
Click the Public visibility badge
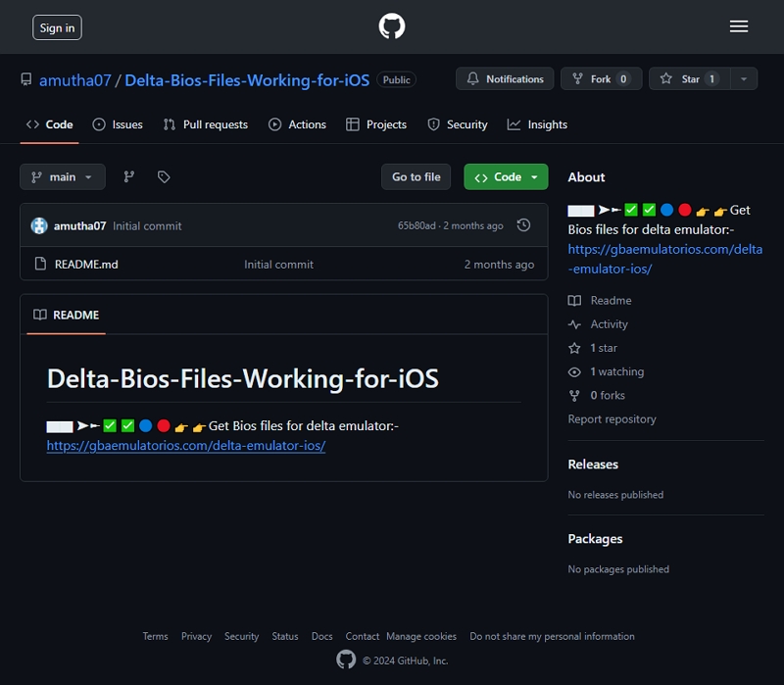click(397, 80)
